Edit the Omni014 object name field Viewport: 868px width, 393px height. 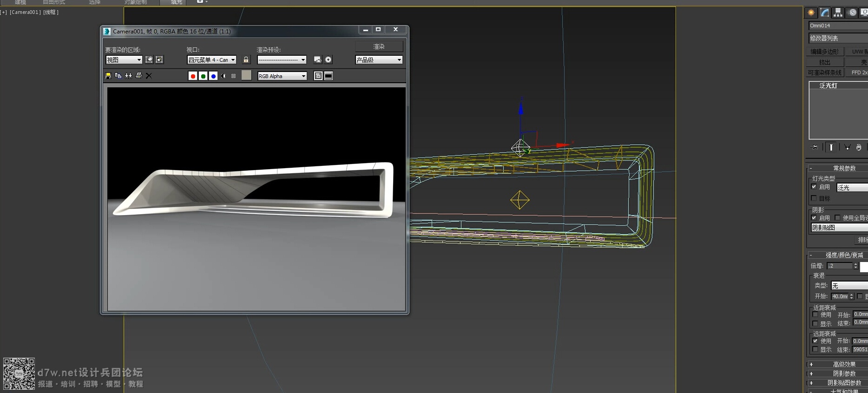[838, 26]
